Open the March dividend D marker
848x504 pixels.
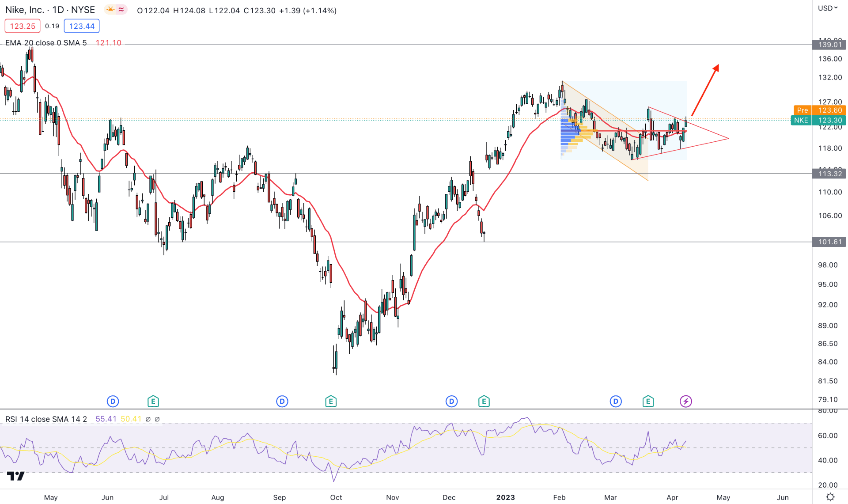pyautogui.click(x=616, y=402)
